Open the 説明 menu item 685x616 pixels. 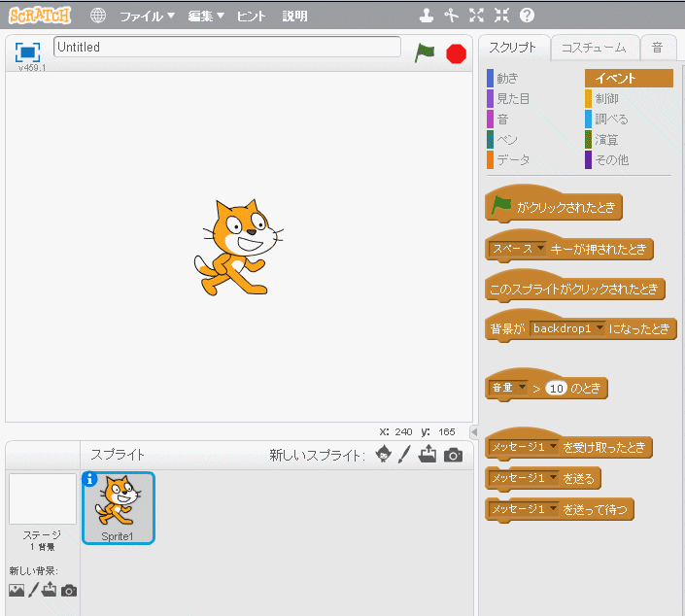(294, 17)
